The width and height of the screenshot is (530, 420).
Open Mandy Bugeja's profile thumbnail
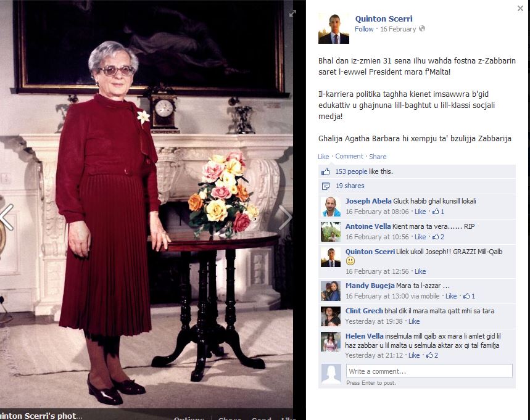(331, 291)
